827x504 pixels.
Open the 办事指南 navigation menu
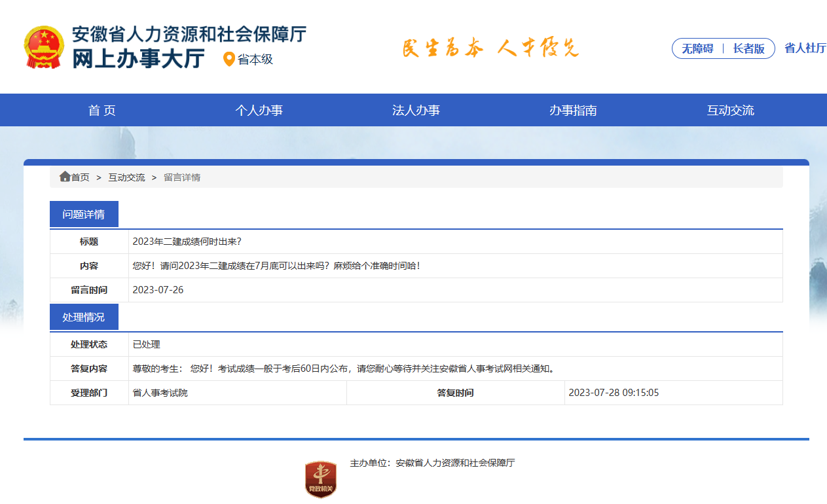pyautogui.click(x=573, y=110)
